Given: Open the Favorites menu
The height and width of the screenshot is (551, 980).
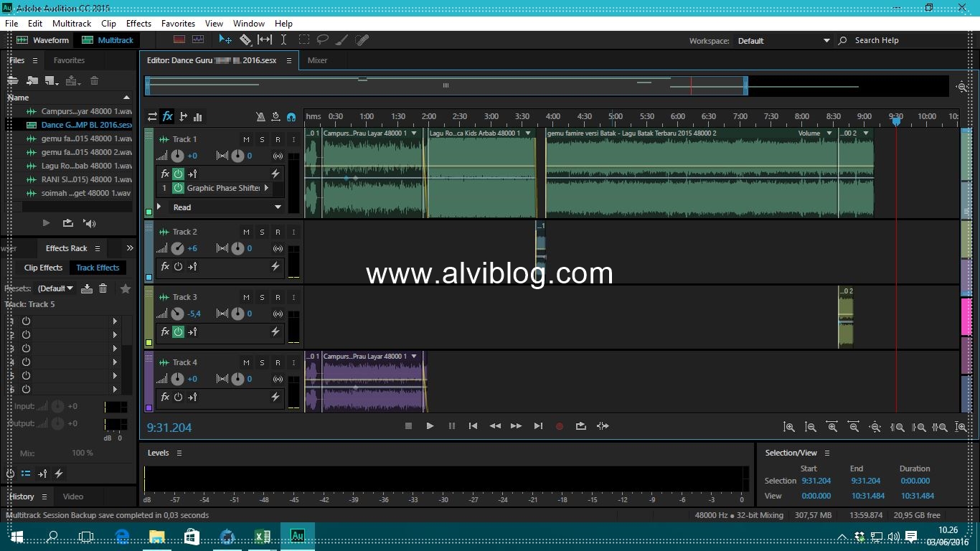Looking at the screenshot, I should pyautogui.click(x=178, y=24).
